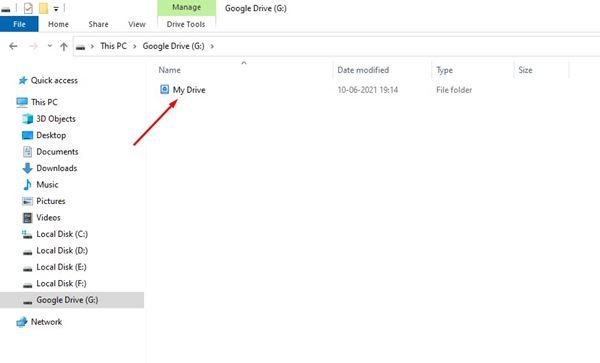Screen dimensions: 600x363
Task: Click the Manage contextual tab header
Action: click(x=186, y=7)
